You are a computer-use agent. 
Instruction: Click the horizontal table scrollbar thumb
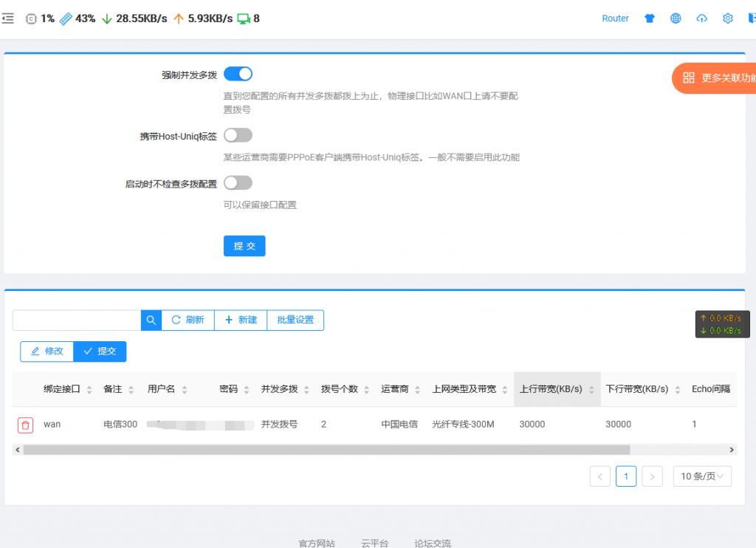(x=326, y=450)
